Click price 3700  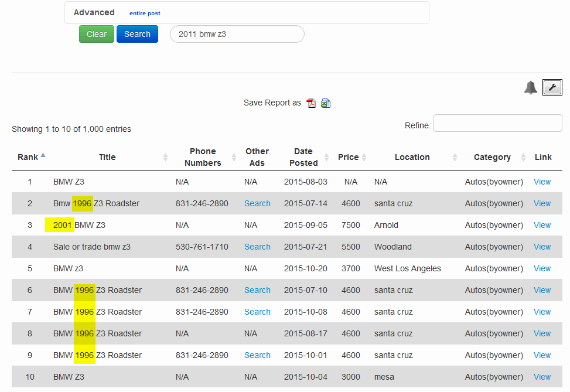coord(351,269)
